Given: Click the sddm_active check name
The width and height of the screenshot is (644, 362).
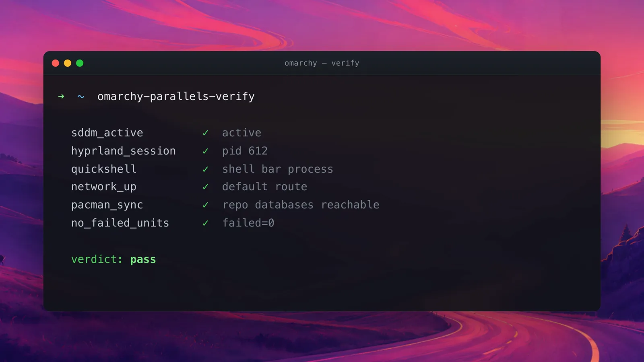Looking at the screenshot, I should coord(107,133).
